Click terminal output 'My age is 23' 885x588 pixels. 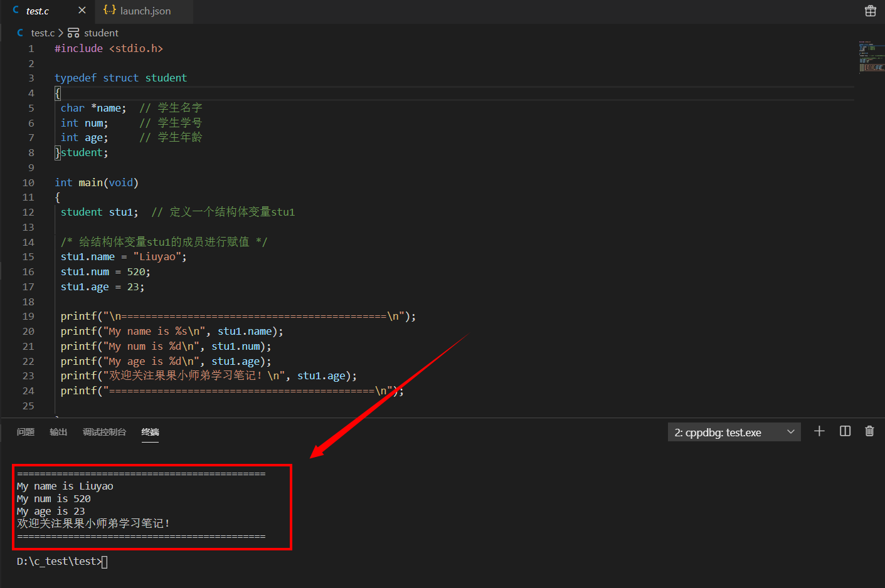coord(51,511)
